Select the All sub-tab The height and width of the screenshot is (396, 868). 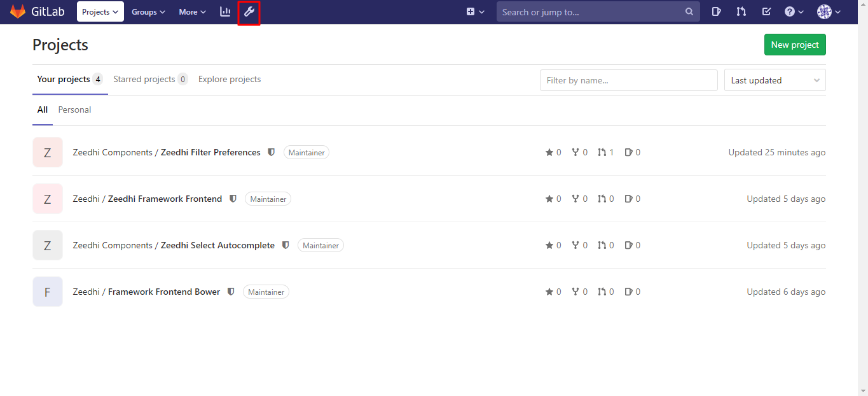(x=43, y=110)
